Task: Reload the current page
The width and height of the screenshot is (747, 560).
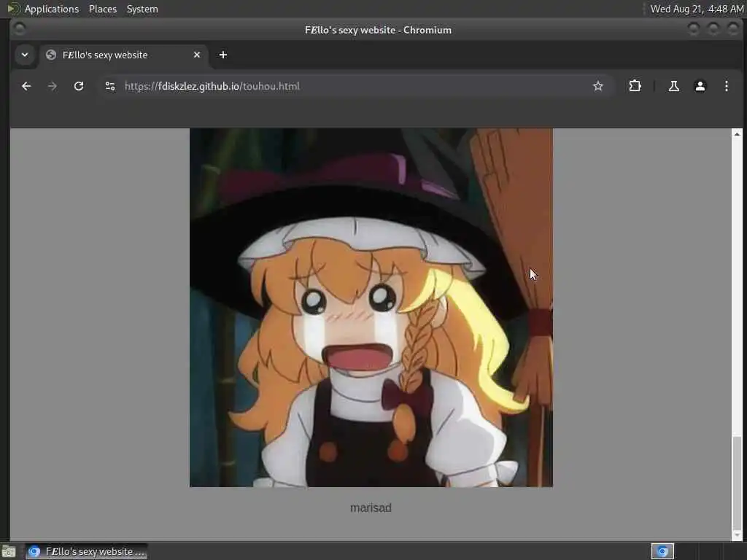Action: [x=79, y=86]
